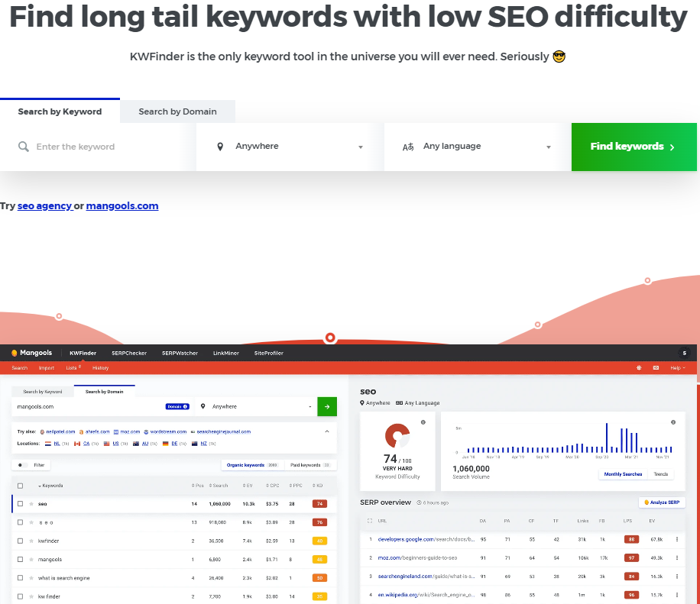Star the 'mangools' keyword row

click(x=31, y=560)
